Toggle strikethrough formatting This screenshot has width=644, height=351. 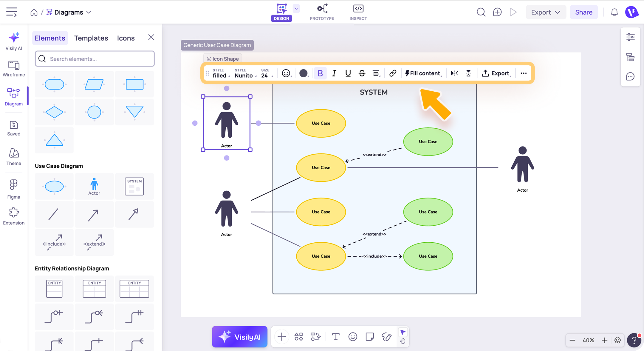click(x=362, y=73)
